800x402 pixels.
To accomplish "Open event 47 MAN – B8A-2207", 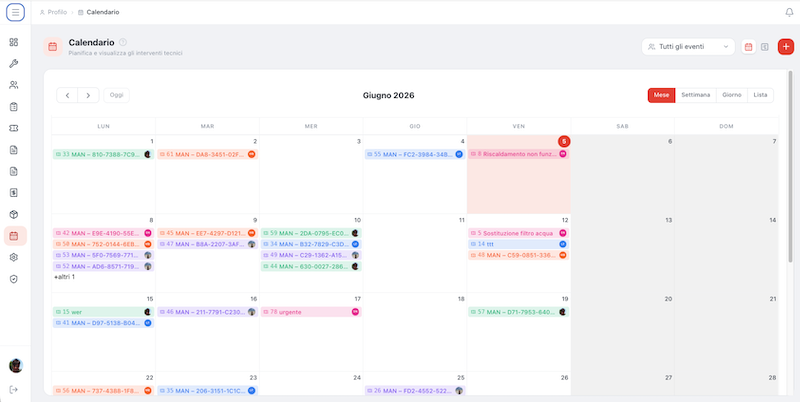I will point(207,244).
